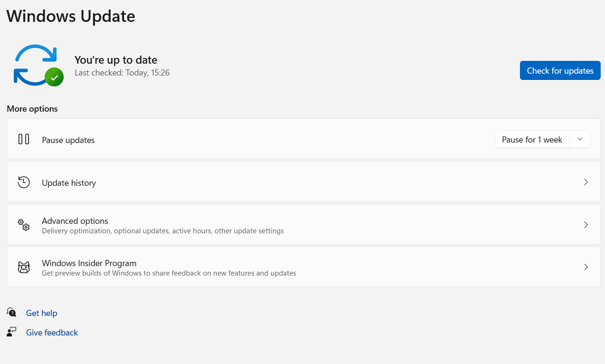Click the Get help headset icon
This screenshot has height=364, width=605.
[12, 312]
